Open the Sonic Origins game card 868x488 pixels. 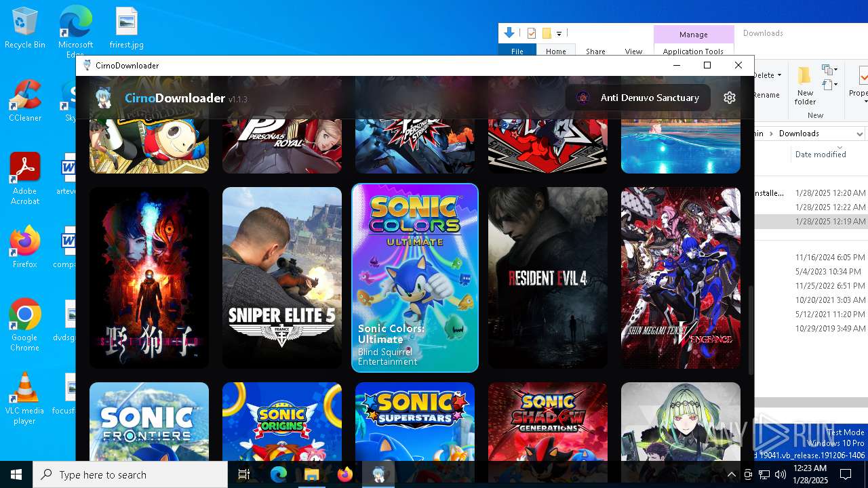point(282,422)
